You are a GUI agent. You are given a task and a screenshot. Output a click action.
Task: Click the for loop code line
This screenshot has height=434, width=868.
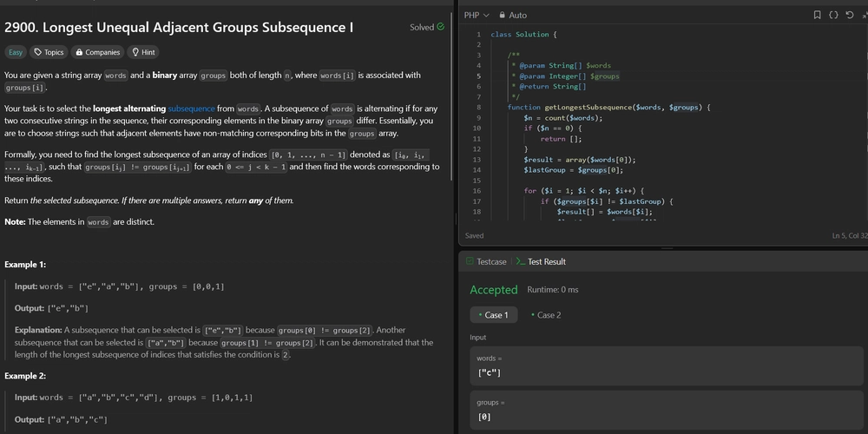coord(583,190)
